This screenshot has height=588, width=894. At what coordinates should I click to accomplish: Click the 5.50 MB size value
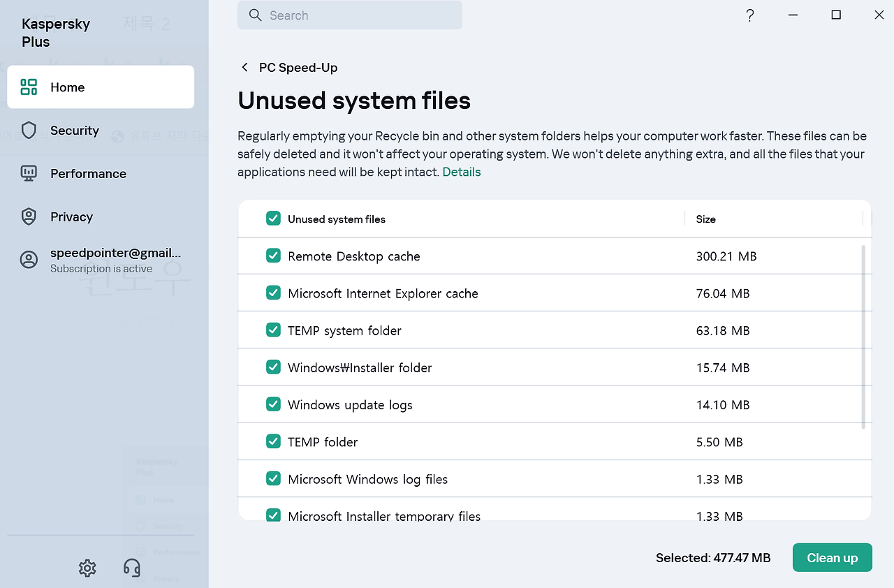pos(719,442)
